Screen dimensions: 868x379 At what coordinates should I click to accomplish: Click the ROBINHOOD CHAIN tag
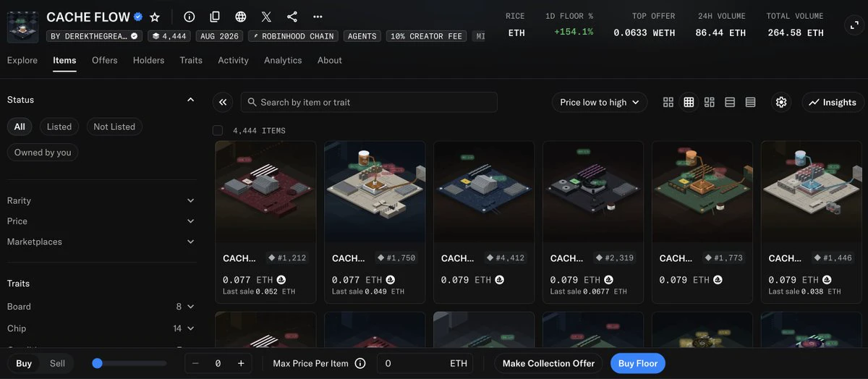(294, 36)
